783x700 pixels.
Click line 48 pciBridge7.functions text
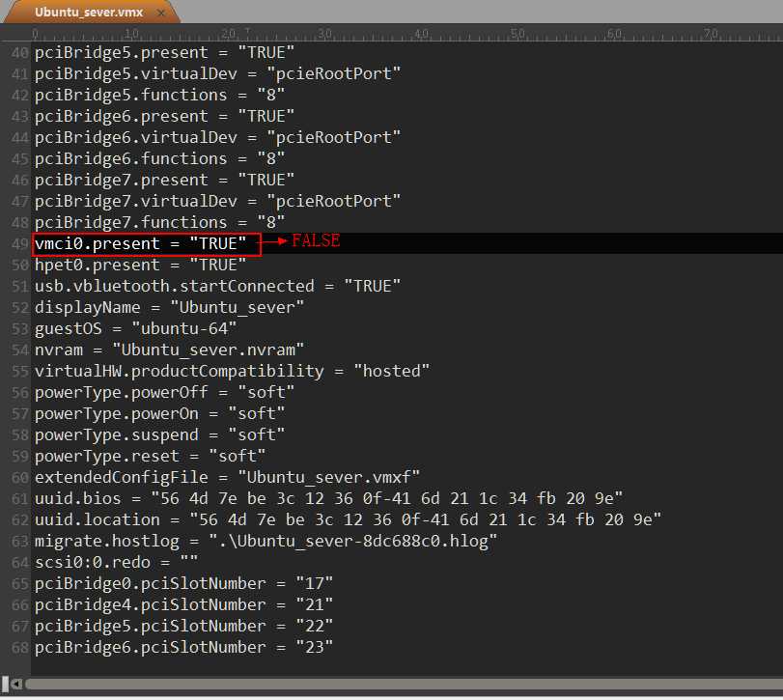pyautogui.click(x=159, y=222)
